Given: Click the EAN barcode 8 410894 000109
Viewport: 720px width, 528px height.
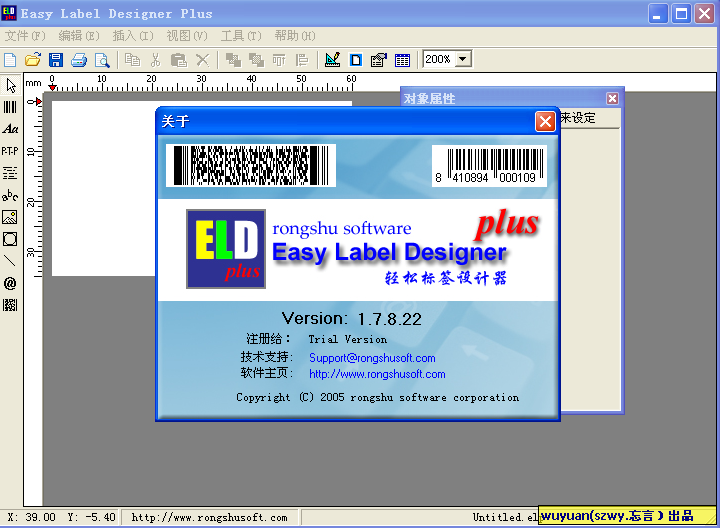Looking at the screenshot, I should click(x=489, y=166).
